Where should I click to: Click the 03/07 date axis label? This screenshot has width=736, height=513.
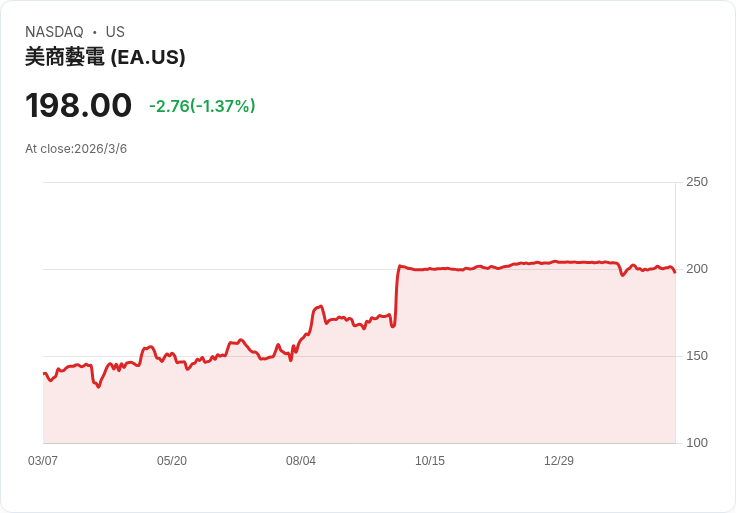click(x=43, y=461)
